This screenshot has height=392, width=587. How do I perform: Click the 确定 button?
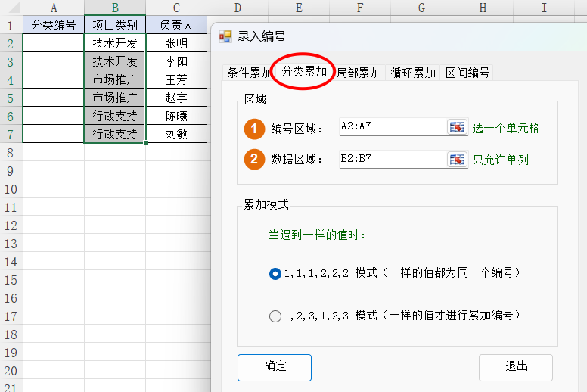click(x=275, y=367)
